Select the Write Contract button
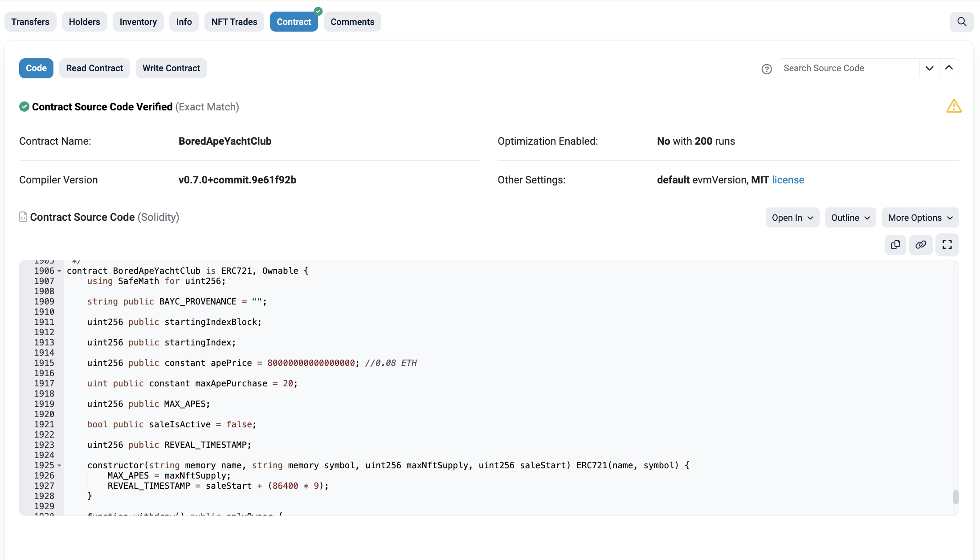 [x=171, y=68]
